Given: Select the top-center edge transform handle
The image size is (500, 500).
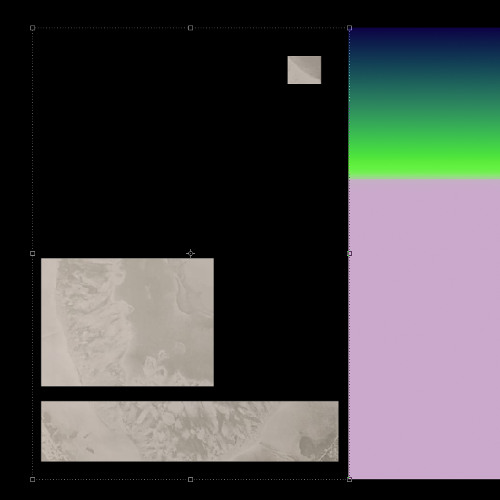Looking at the screenshot, I should click(190, 28).
